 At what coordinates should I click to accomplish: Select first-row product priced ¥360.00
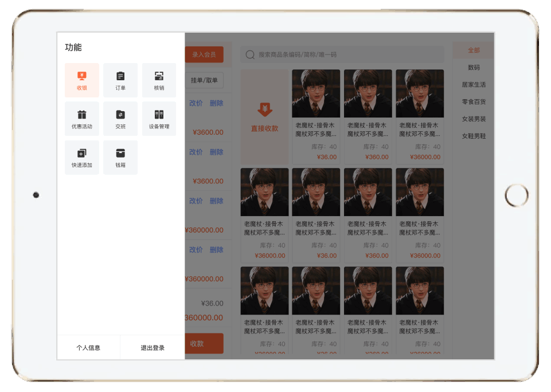pos(368,117)
